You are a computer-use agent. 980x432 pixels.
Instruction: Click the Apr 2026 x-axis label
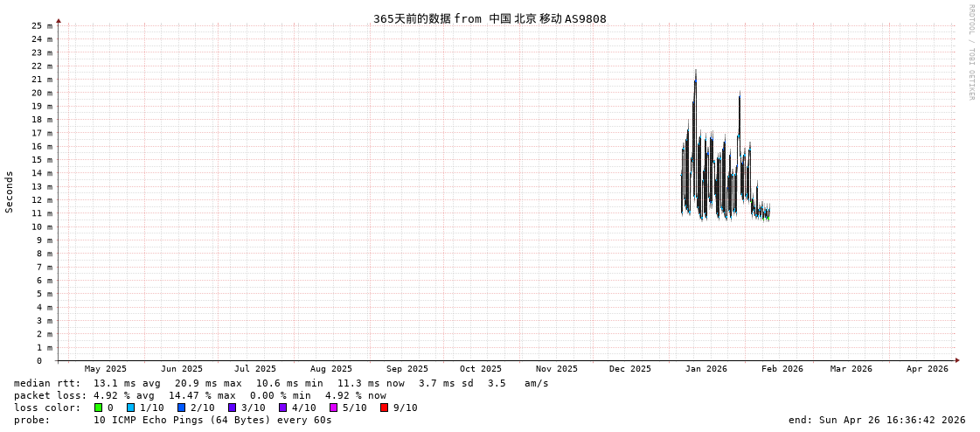[927, 369]
